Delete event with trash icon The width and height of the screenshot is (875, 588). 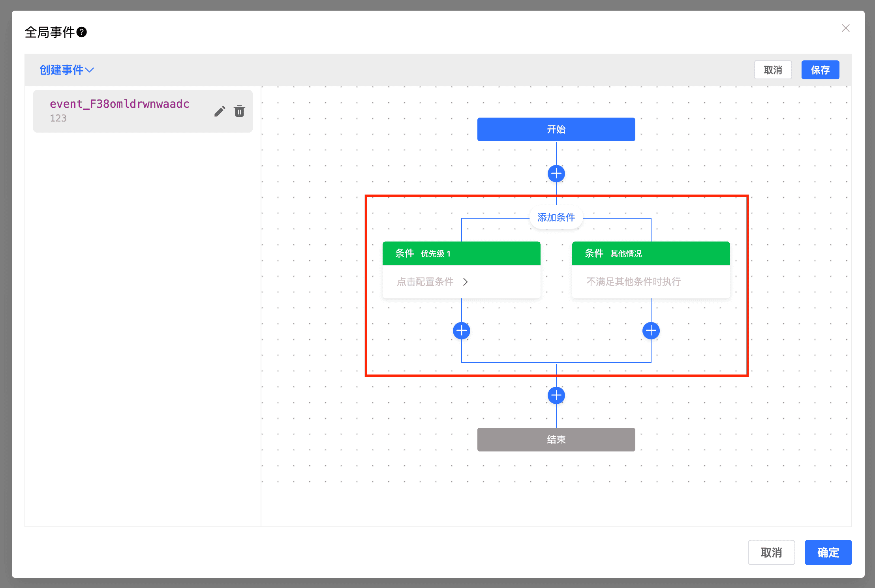[239, 111]
